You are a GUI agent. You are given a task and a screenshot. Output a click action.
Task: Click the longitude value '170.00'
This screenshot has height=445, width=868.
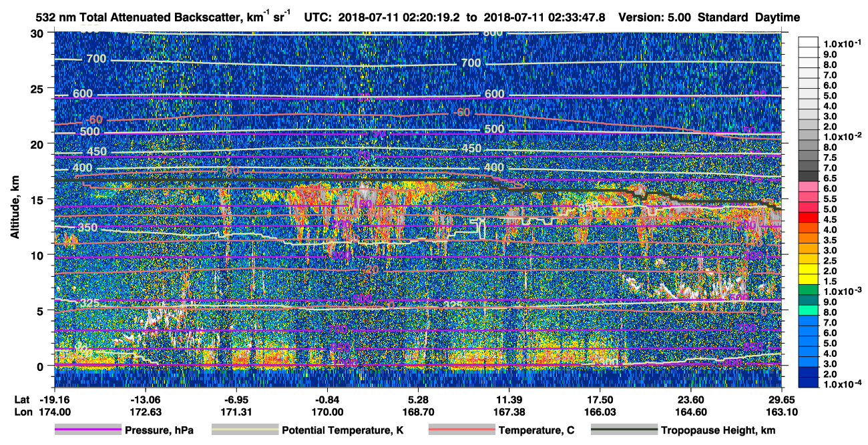point(327,412)
